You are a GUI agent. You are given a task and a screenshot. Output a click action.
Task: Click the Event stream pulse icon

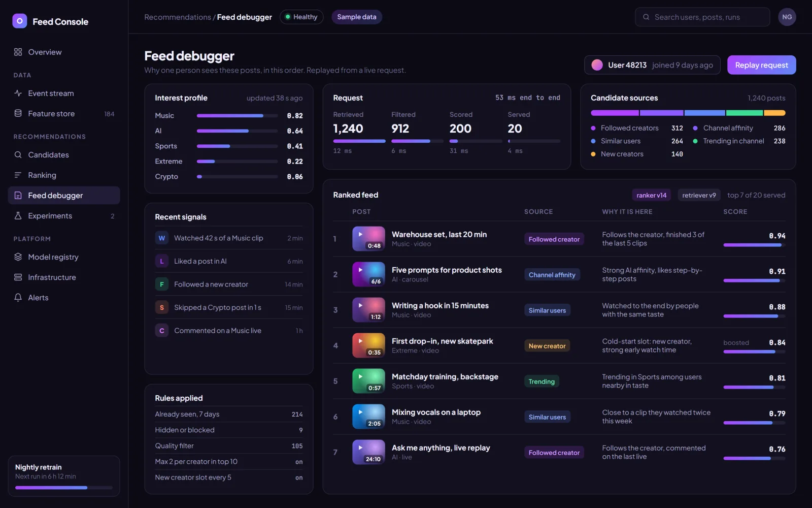18,93
